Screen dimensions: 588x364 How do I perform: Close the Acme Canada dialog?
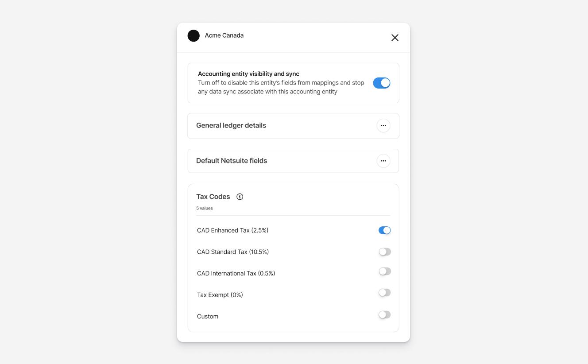click(395, 38)
